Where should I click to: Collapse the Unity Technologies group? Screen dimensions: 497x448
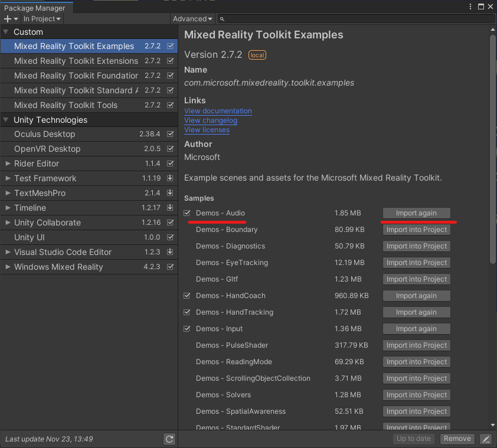click(x=6, y=120)
